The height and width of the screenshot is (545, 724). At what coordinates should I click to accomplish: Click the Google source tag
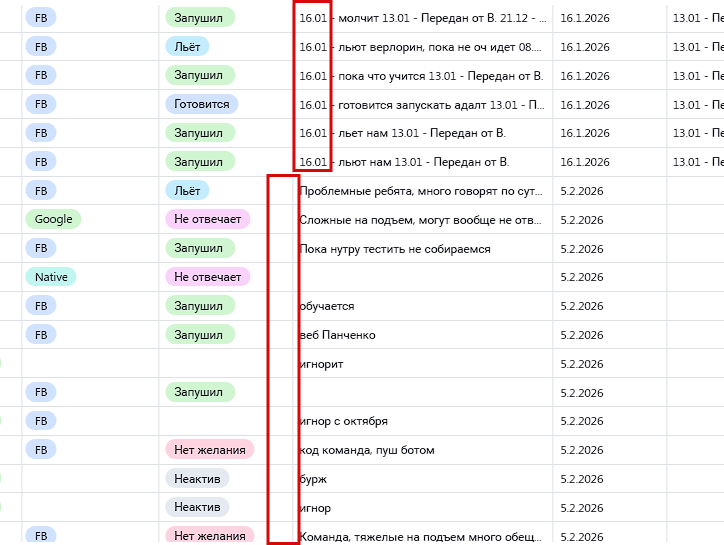[x=53, y=219]
